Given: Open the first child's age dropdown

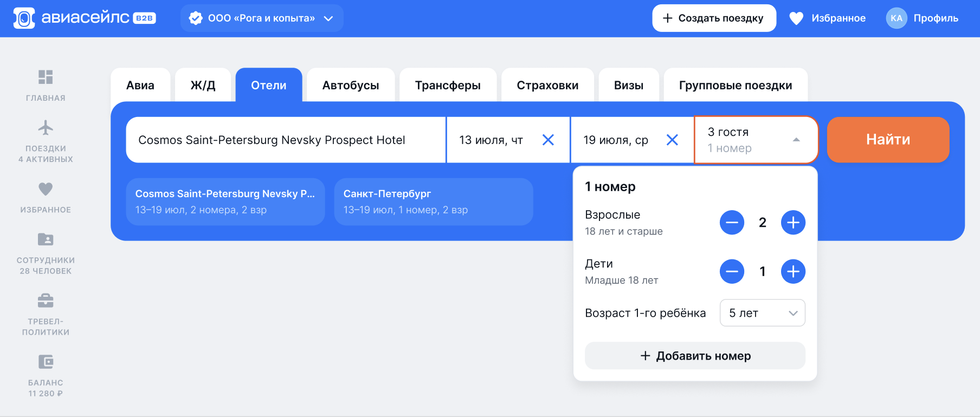Looking at the screenshot, I should click(762, 313).
